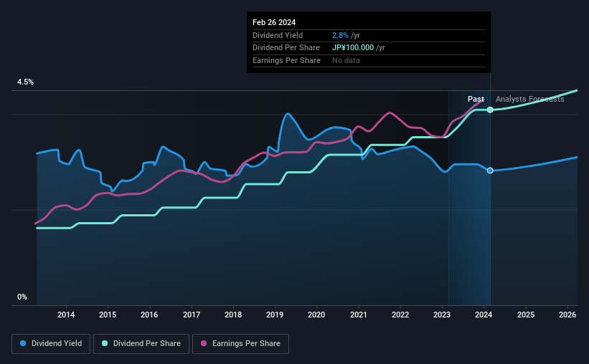The width and height of the screenshot is (589, 364).
Task: Click the pink Earnings Per Share legend dot
Action: [204, 343]
